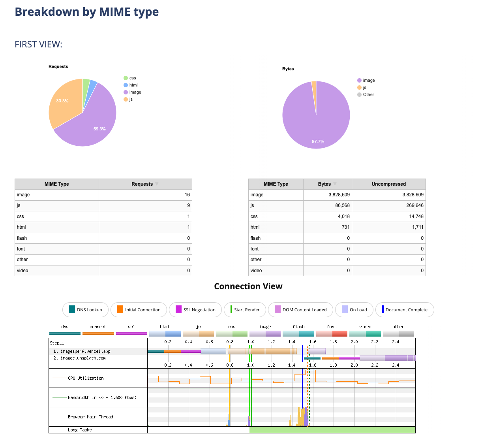This screenshot has width=495, height=448.
Task: Sort table by Uncompressed column header
Action: pos(388,184)
